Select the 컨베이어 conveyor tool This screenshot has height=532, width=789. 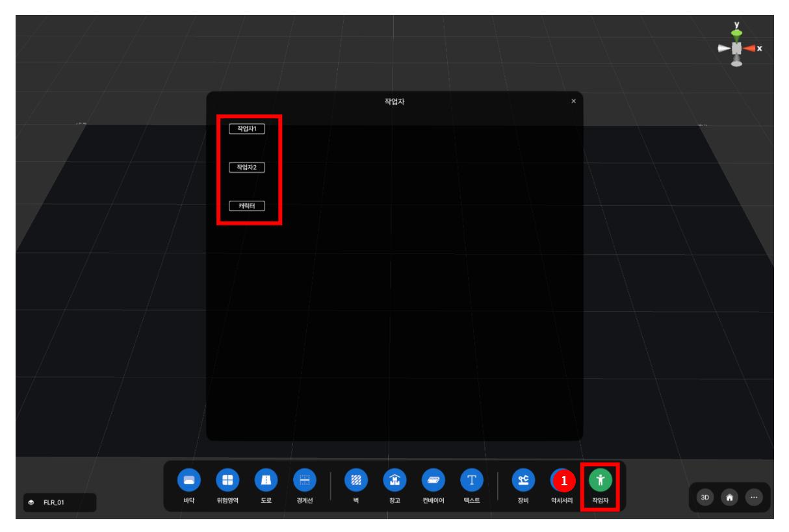click(x=432, y=481)
